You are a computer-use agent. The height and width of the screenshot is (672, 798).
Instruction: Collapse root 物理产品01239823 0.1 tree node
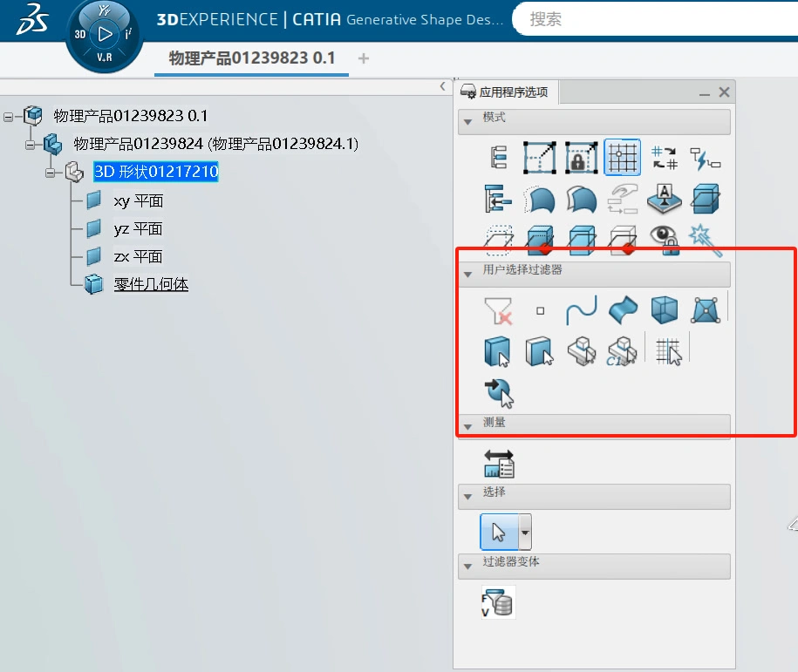8,117
